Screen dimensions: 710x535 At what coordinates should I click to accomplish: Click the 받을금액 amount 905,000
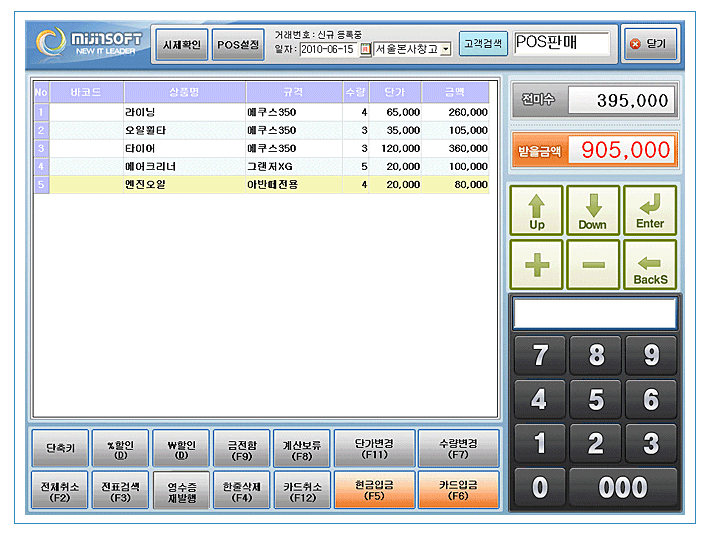coord(622,150)
